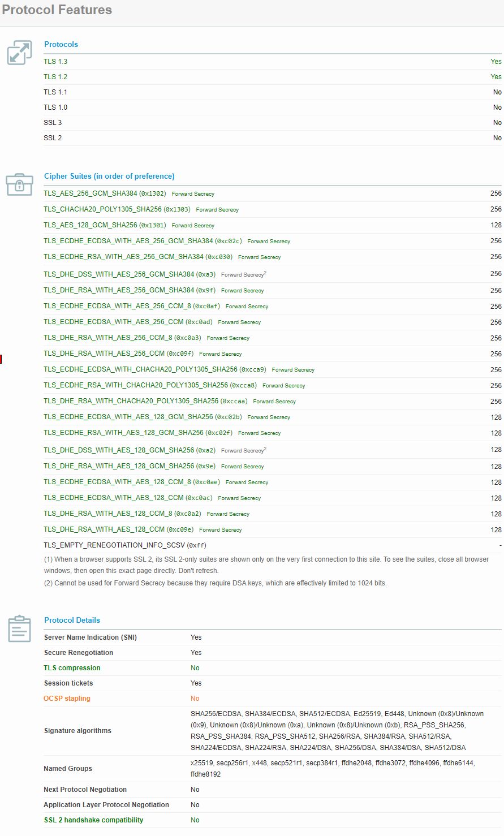Click the Protocol Details section heading

coord(72,620)
